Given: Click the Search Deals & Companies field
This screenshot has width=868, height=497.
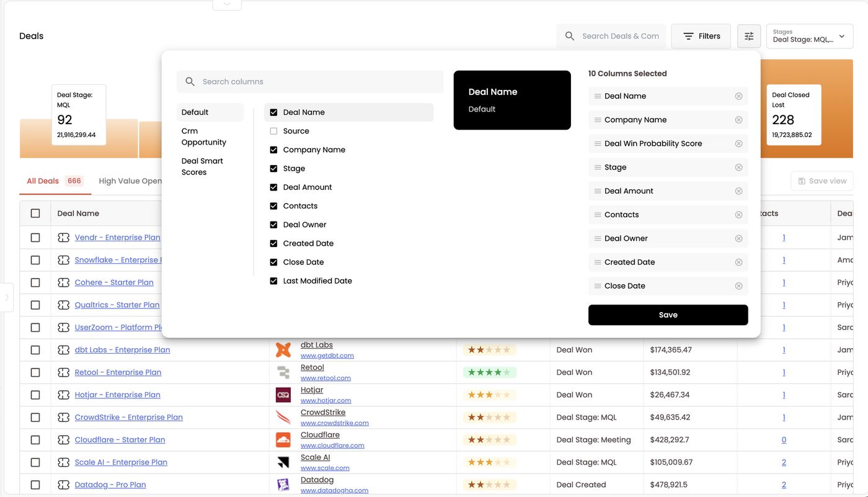Looking at the screenshot, I should 611,36.
